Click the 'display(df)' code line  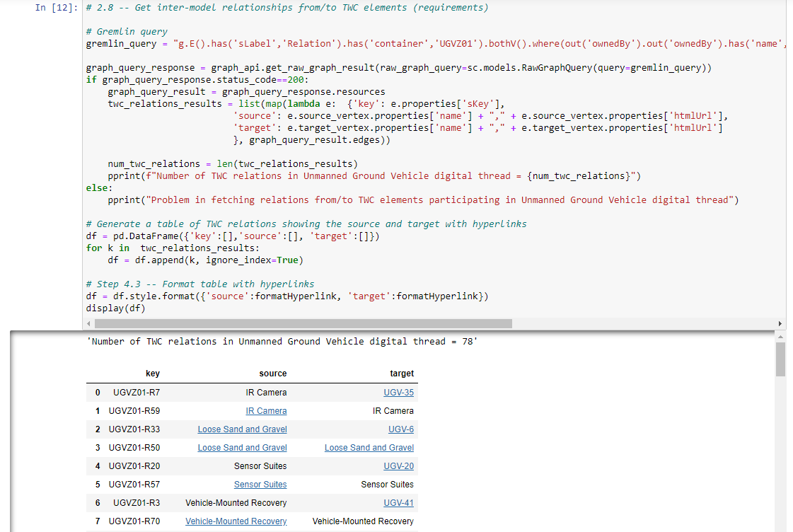click(116, 308)
